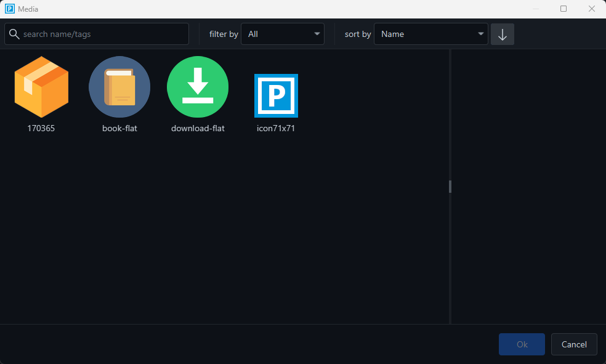
Task: Click the download-flat name label
Action: (x=198, y=129)
